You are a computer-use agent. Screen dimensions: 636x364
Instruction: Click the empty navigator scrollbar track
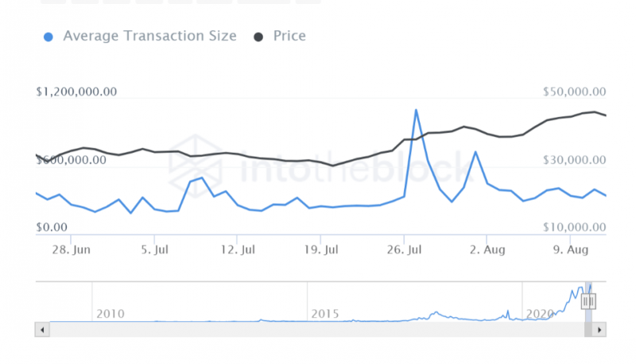pyautogui.click(x=316, y=330)
